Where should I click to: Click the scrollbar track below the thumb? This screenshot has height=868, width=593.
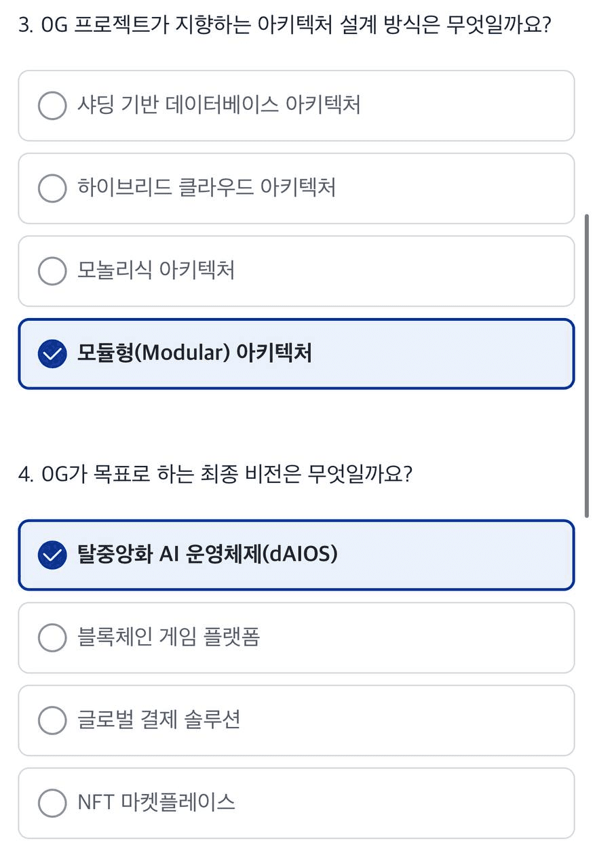pos(587,692)
